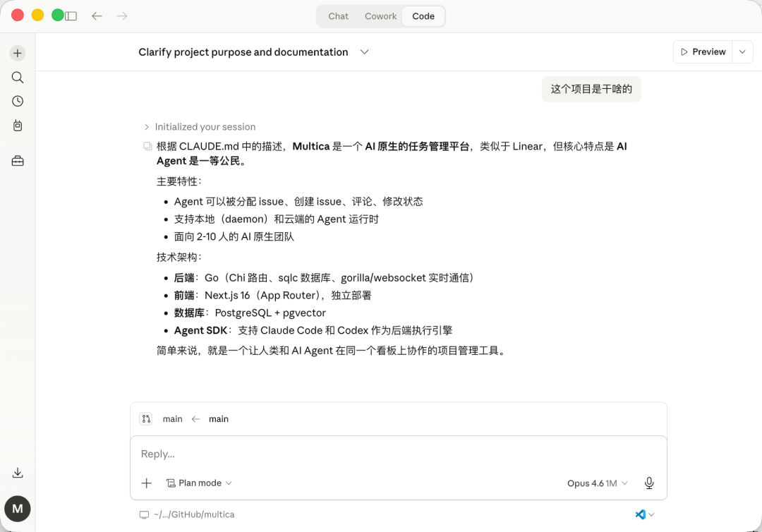Viewport: 762px width, 532px height.
Task: Click the 'Agent SDK' bullet line
Action: tap(313, 330)
